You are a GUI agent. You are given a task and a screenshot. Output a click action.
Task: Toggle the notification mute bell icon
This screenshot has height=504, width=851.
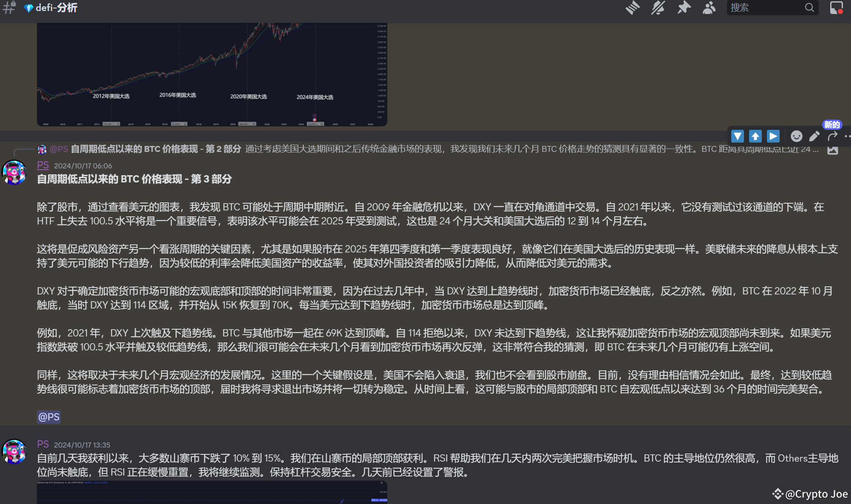(x=658, y=8)
